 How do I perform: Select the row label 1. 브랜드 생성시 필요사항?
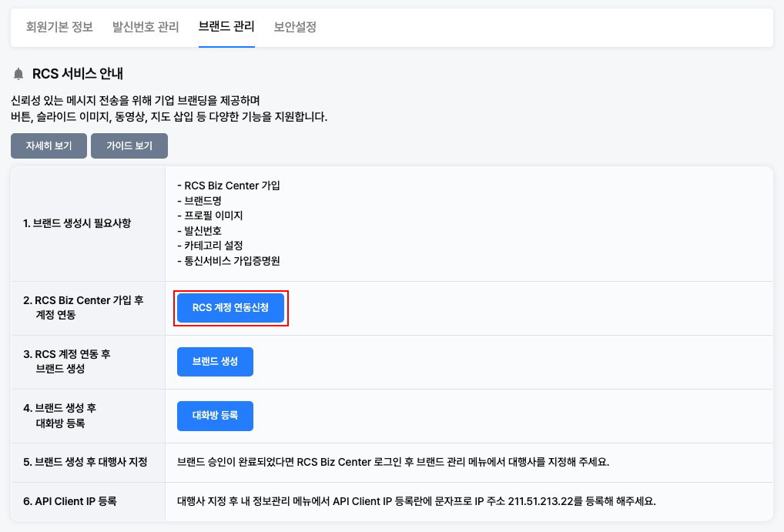(77, 223)
